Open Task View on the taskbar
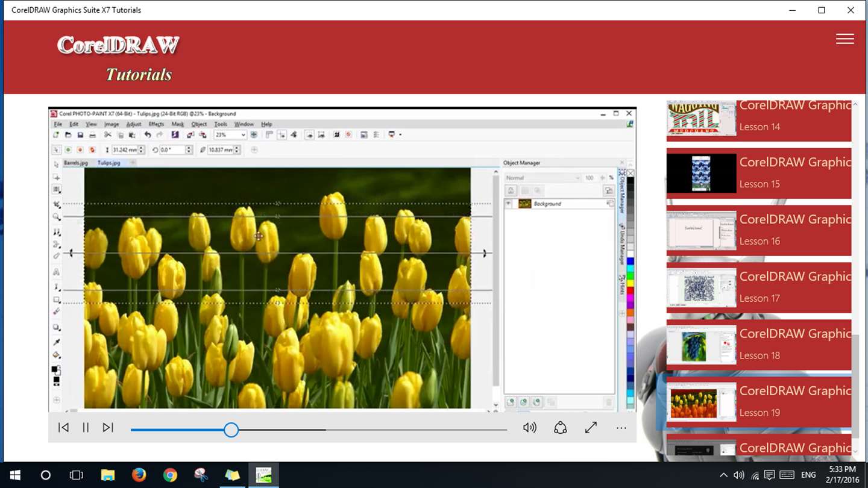This screenshot has height=488, width=868. click(x=76, y=475)
